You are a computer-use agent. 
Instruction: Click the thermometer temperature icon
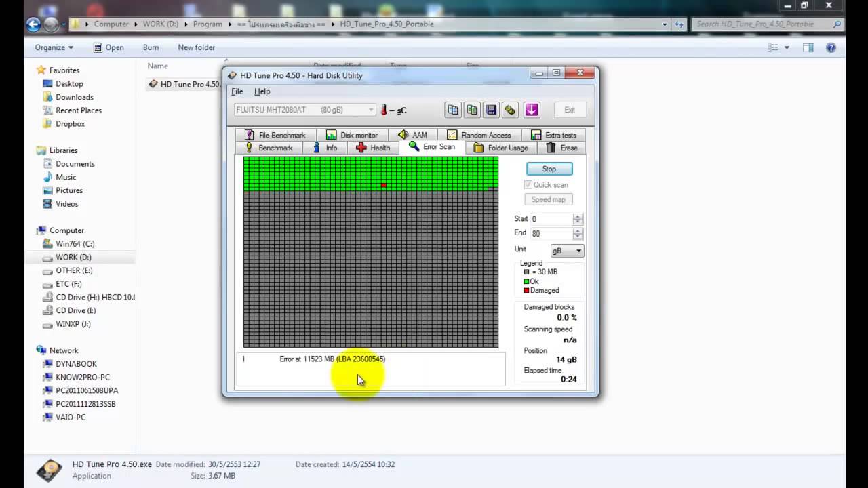(384, 110)
